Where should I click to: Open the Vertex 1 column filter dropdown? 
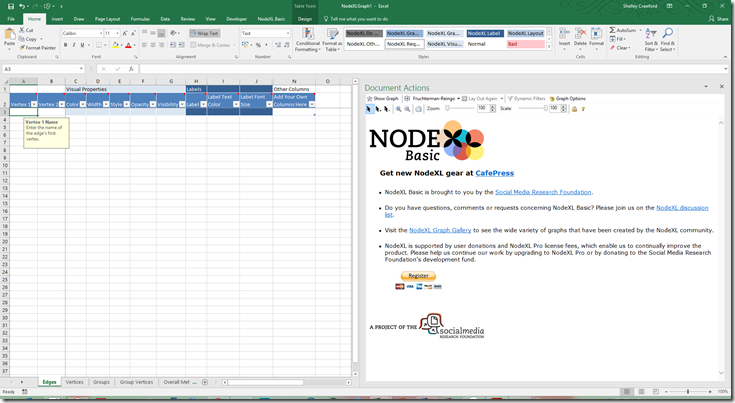coord(34,104)
